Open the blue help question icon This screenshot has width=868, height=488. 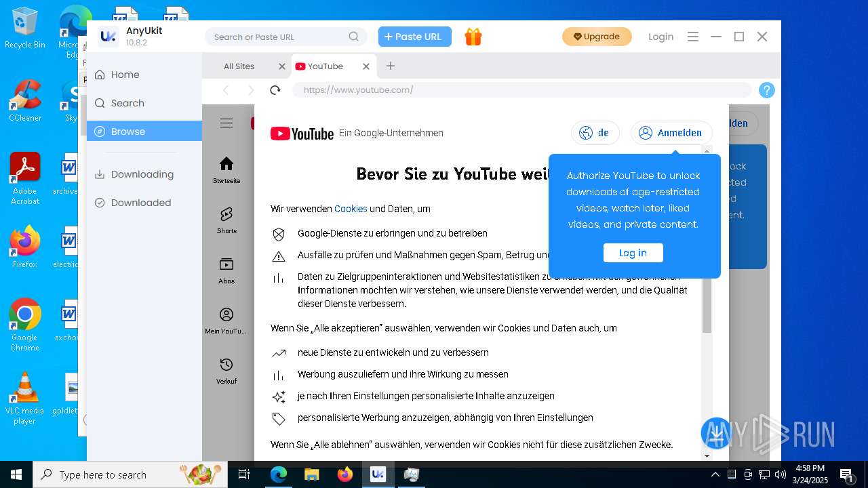tap(767, 90)
